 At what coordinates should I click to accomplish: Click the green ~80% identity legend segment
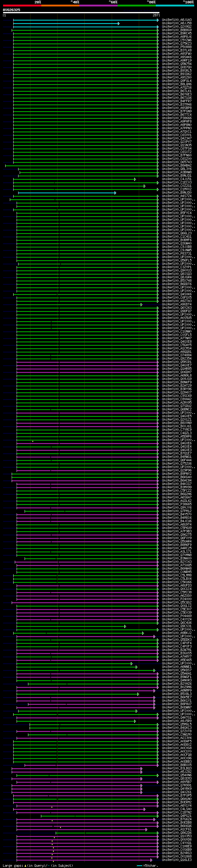pyautogui.click(x=137, y=6)
